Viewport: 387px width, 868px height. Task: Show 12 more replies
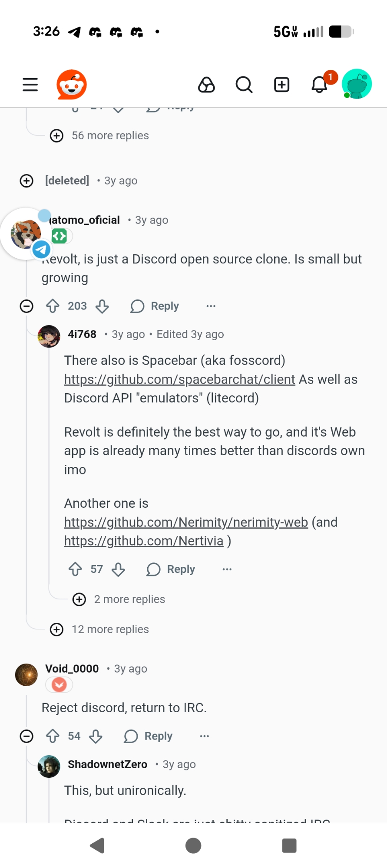(x=110, y=629)
